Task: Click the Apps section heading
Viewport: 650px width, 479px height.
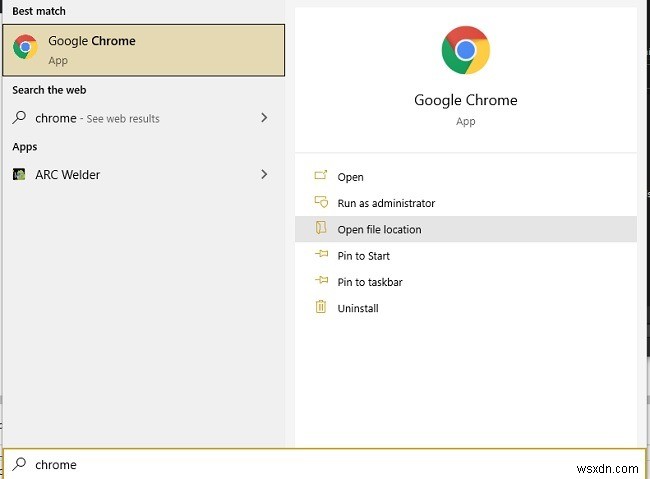Action: [x=24, y=147]
